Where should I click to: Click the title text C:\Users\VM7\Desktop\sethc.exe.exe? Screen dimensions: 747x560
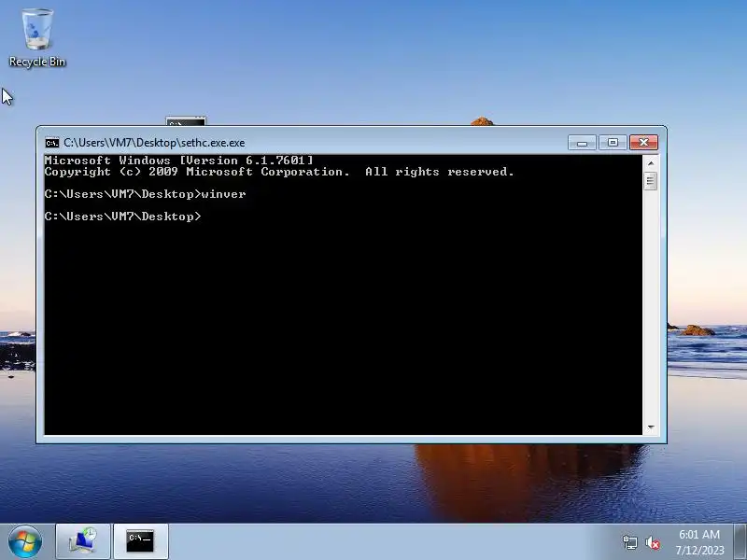(x=154, y=143)
